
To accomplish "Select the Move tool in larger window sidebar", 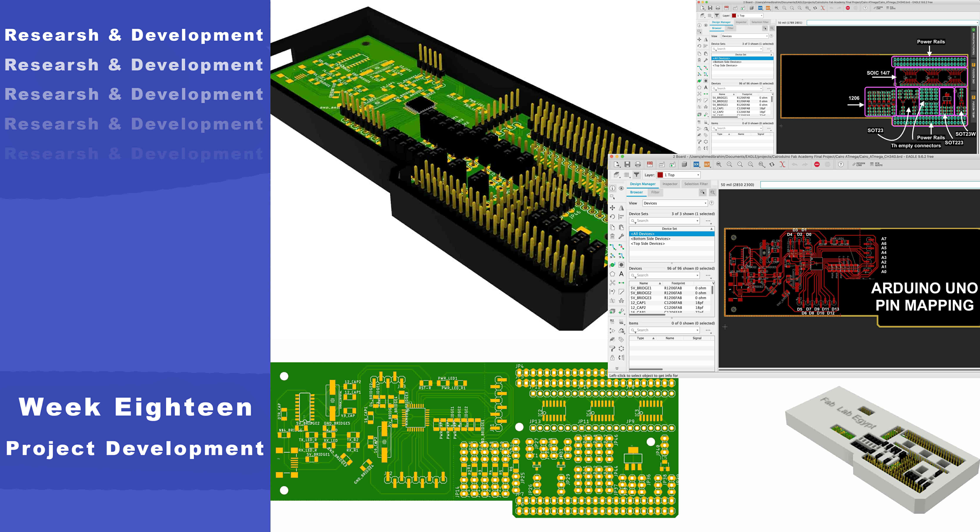I will [613, 208].
